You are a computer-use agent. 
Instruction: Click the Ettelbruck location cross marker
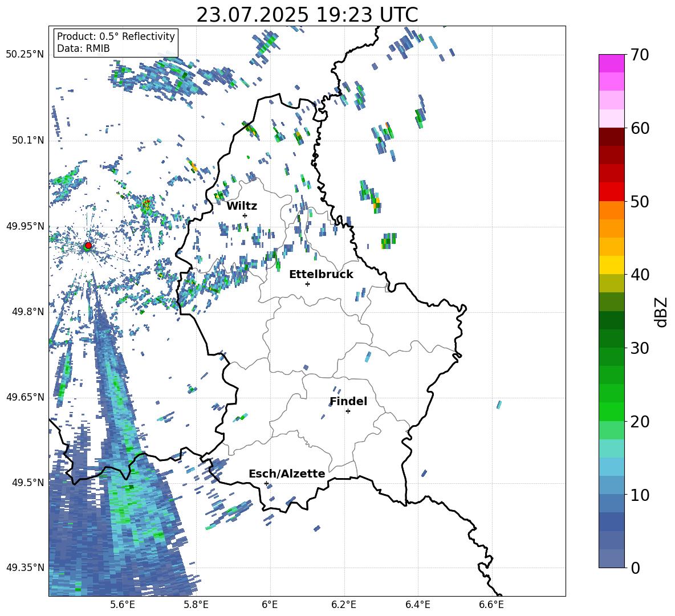coord(307,284)
